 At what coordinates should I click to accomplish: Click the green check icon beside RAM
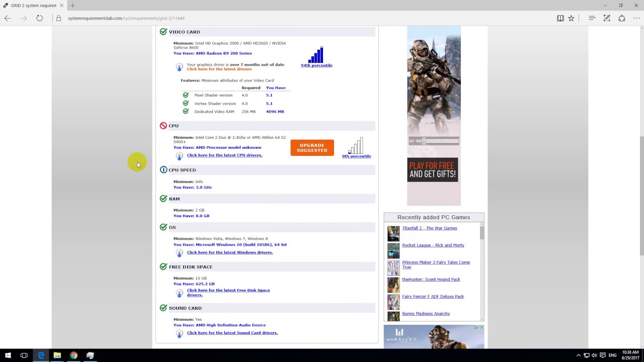click(164, 199)
